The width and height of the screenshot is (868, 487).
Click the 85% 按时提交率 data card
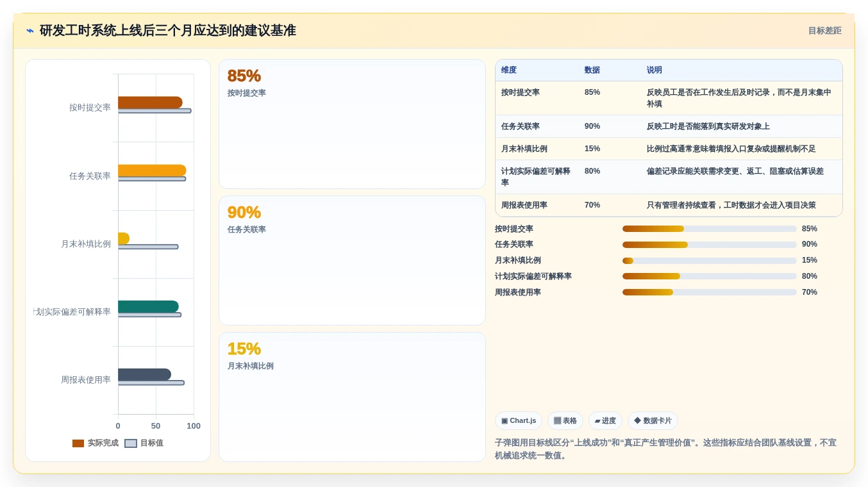point(352,124)
